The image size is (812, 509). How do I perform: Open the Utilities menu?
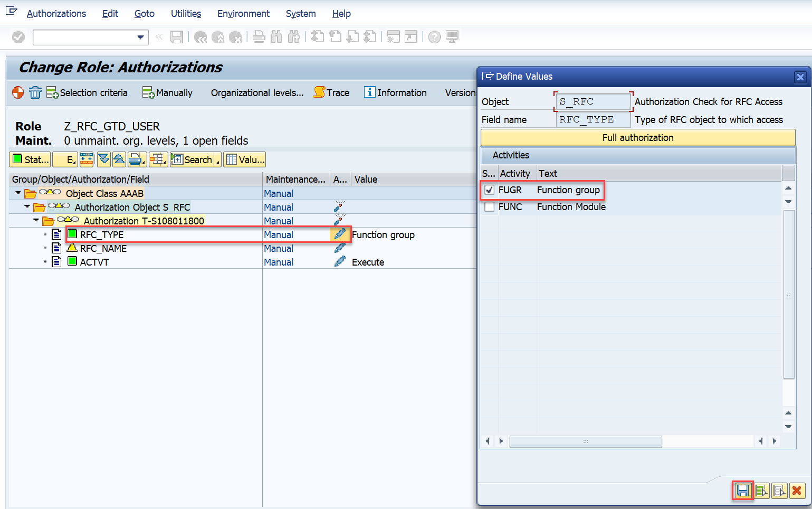186,14
